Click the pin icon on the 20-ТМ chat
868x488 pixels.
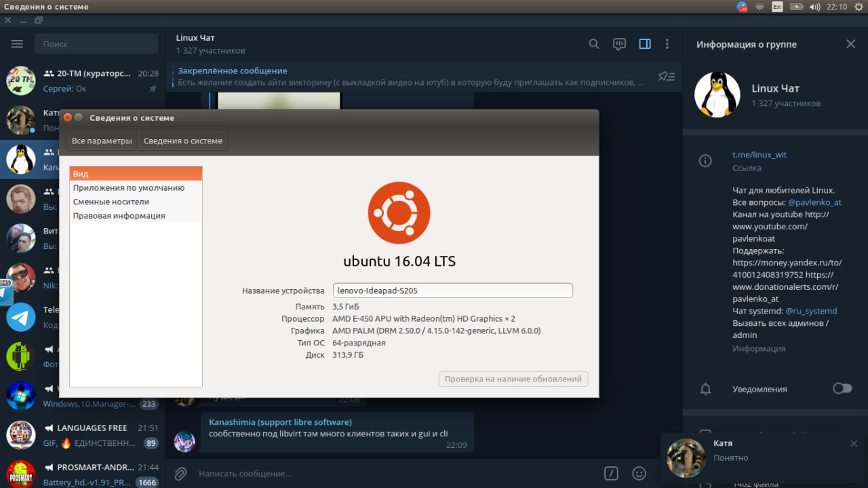point(153,89)
